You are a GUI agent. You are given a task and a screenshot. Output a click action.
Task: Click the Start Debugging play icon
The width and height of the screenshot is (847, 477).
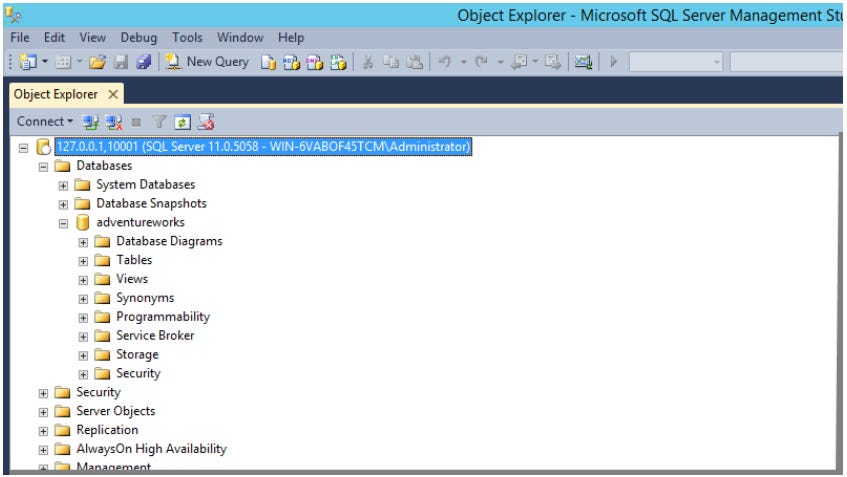[613, 62]
